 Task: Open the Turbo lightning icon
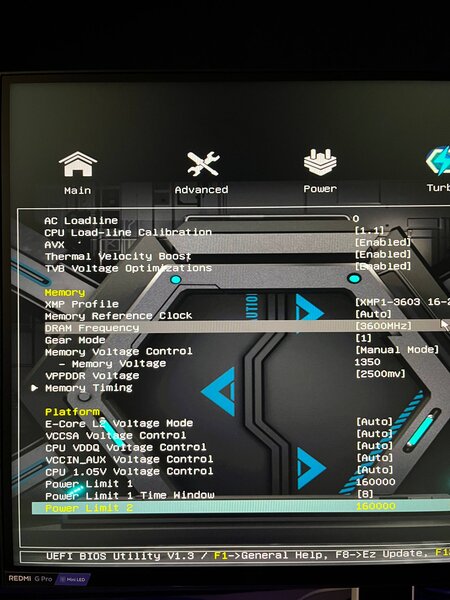(x=439, y=161)
